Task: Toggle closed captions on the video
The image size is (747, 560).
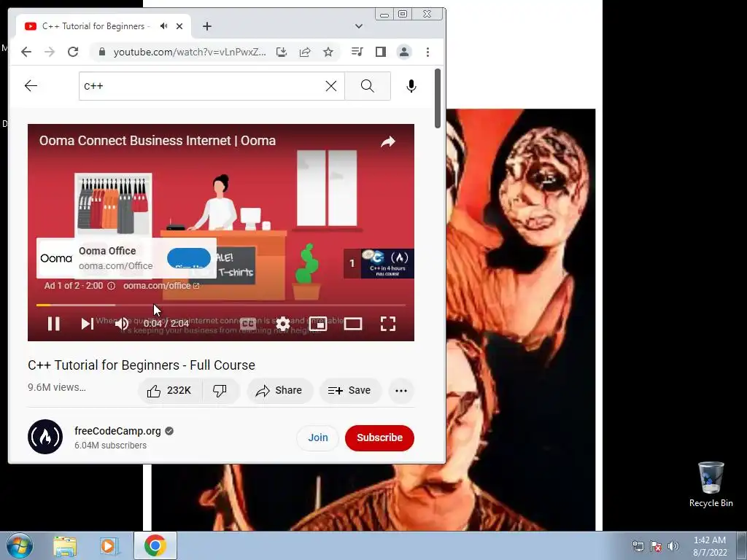Action: click(248, 324)
